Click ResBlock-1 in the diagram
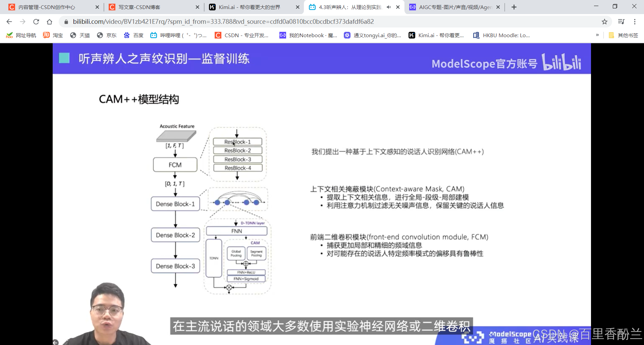The image size is (644, 345). click(x=237, y=142)
